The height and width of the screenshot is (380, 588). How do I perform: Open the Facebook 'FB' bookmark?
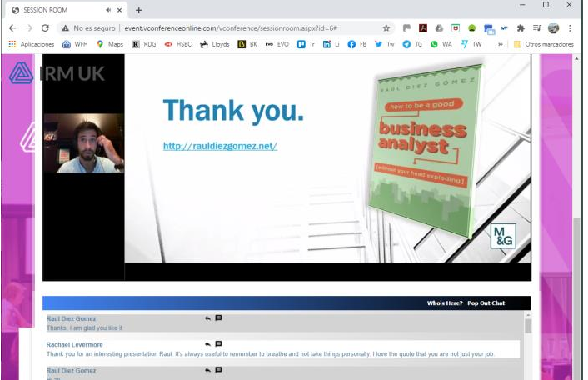(357, 44)
